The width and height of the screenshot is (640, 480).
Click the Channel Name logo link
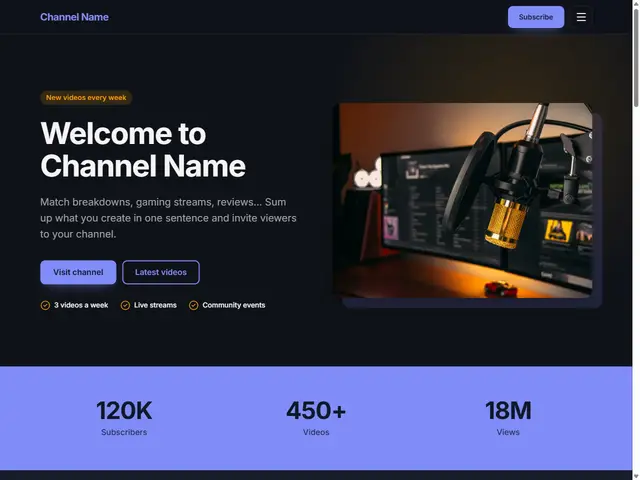[x=74, y=17]
